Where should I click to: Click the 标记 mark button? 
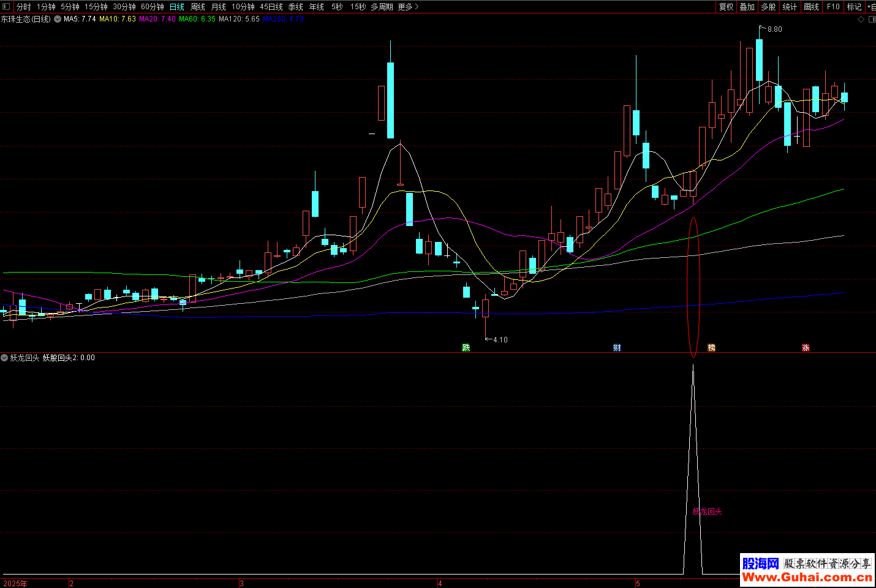[x=855, y=7]
